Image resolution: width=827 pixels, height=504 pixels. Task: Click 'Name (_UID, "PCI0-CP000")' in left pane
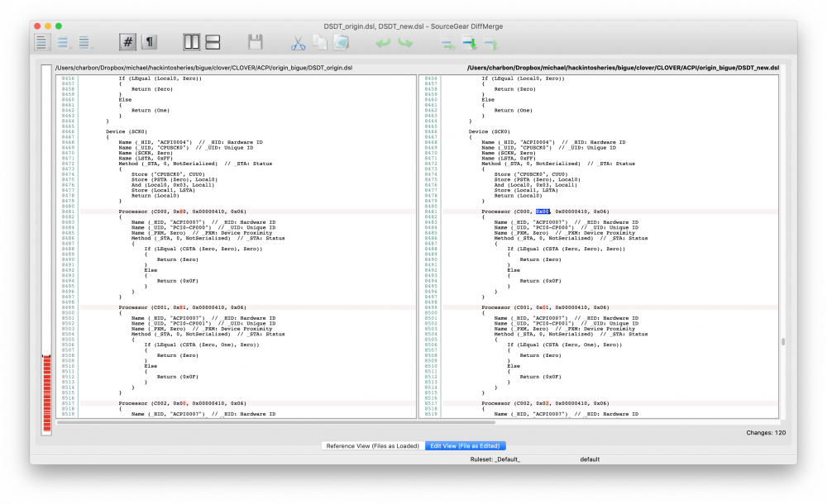coord(171,228)
